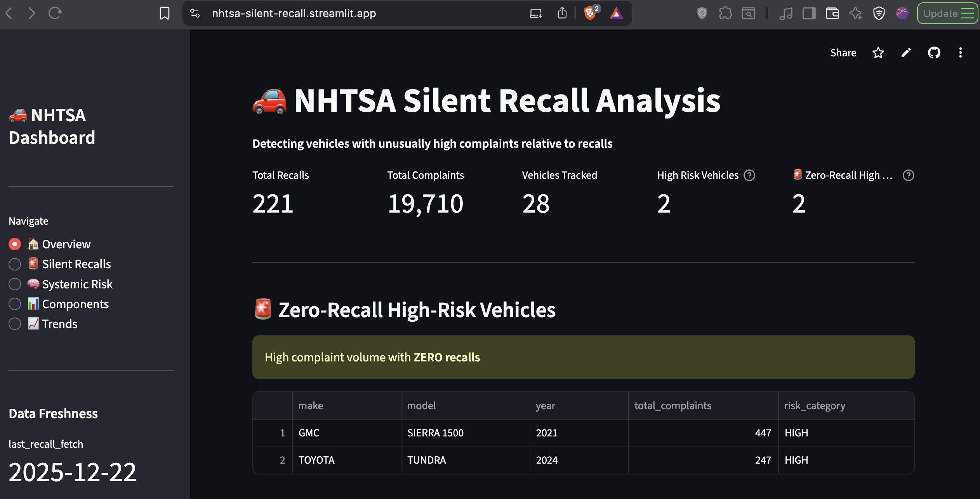Sort the table by total_complaints column header
The height and width of the screenshot is (499, 980).
pos(673,405)
